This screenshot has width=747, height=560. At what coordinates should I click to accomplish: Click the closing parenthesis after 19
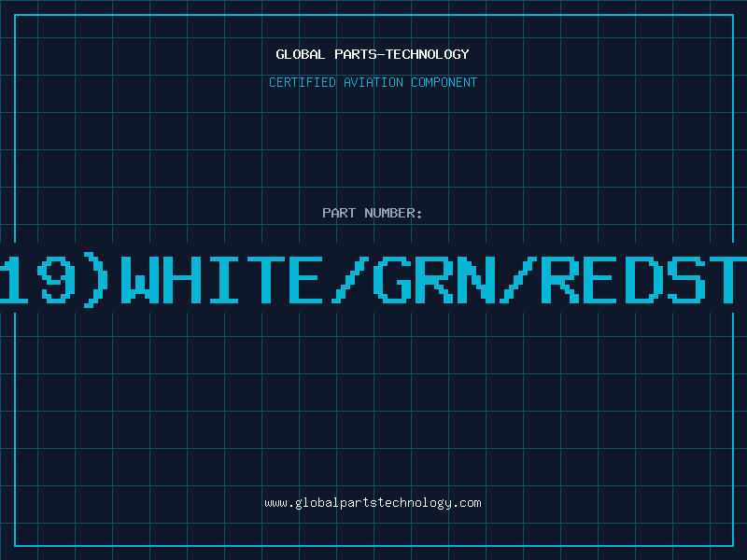click(96, 280)
